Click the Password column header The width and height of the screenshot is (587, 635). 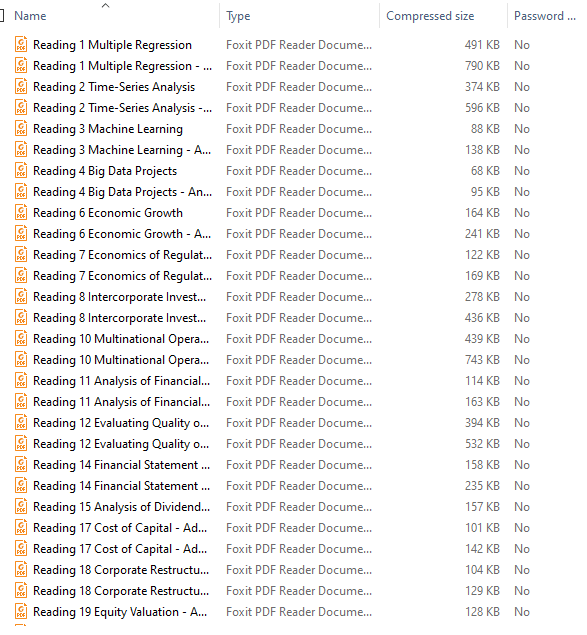544,16
